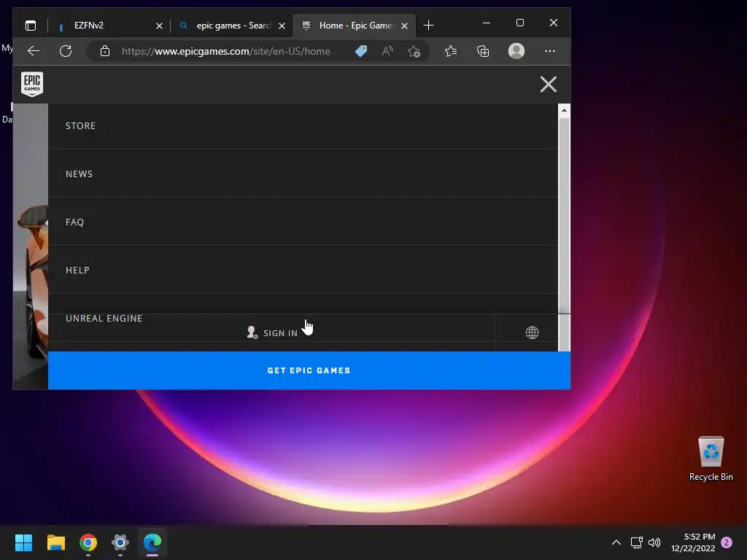The width and height of the screenshot is (747, 560).
Task: View site information lock icon
Action: click(105, 51)
